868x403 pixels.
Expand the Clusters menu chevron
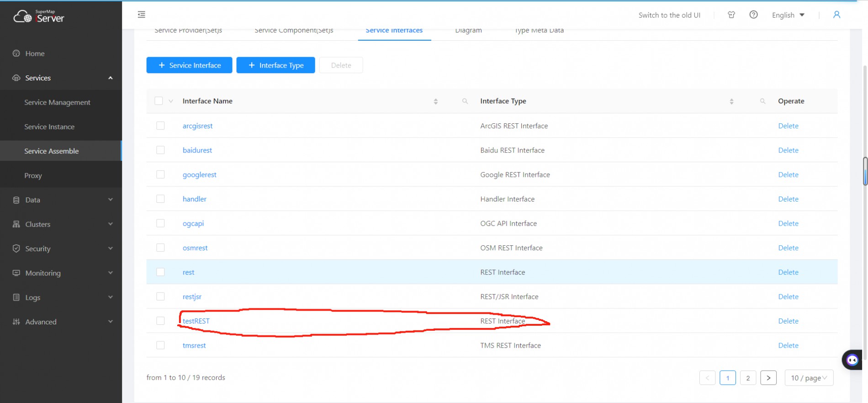click(111, 224)
